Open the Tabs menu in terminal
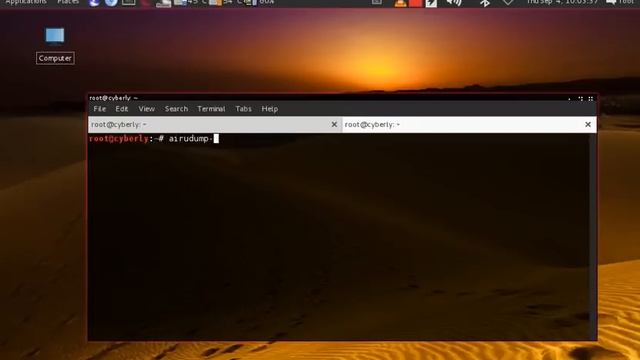640x360 pixels. click(243, 109)
